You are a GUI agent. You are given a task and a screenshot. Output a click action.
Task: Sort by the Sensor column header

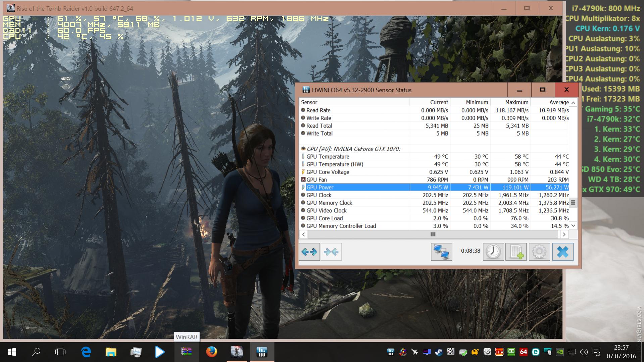354,102
